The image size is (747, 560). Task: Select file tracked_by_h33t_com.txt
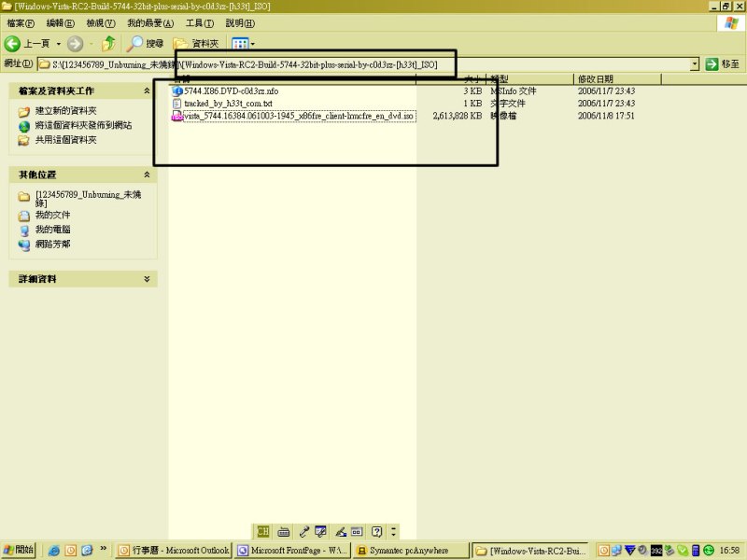(228, 104)
